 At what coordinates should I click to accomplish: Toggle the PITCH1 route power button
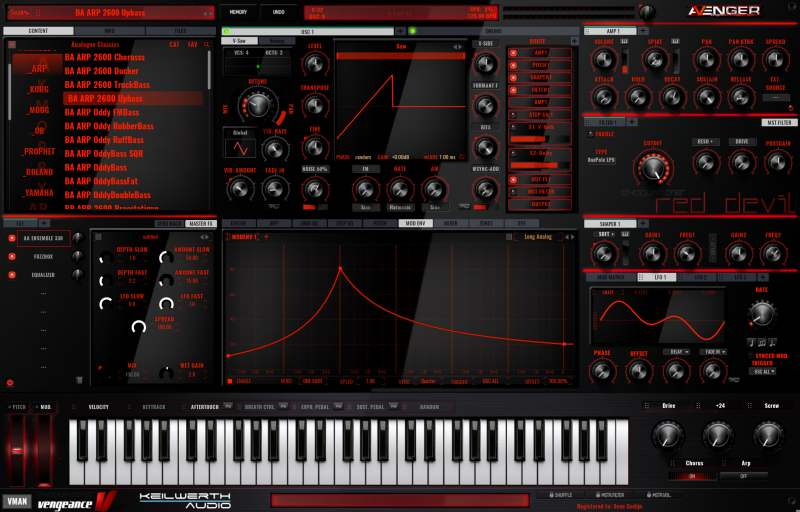pyautogui.click(x=513, y=65)
